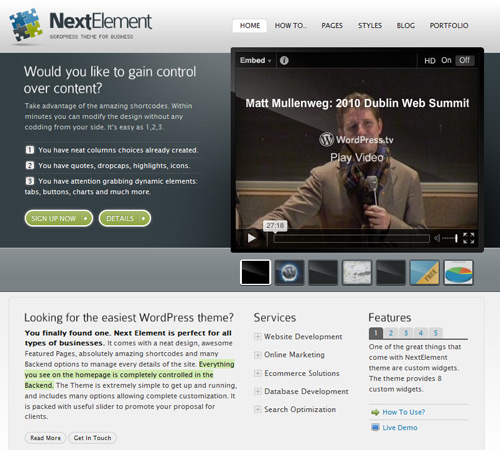Click the green arrow beside How To Use
500x450 pixels.
pos(375,412)
